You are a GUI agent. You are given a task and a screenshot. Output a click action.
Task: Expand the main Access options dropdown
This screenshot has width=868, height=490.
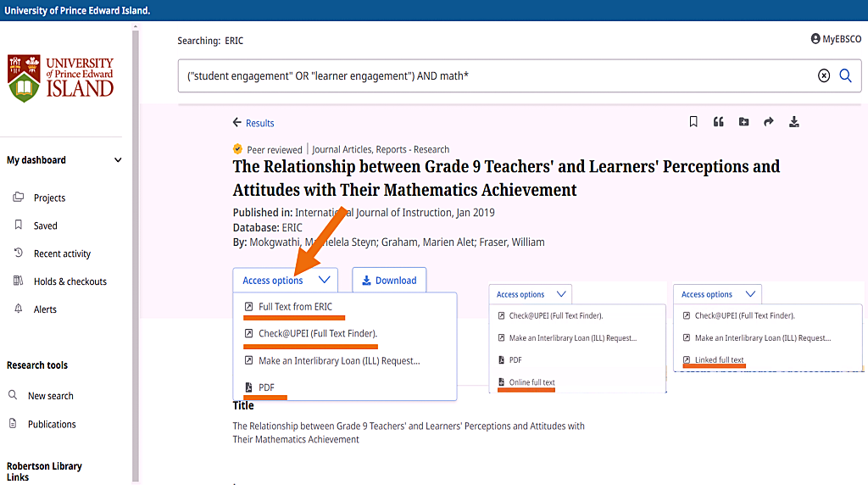click(x=286, y=281)
